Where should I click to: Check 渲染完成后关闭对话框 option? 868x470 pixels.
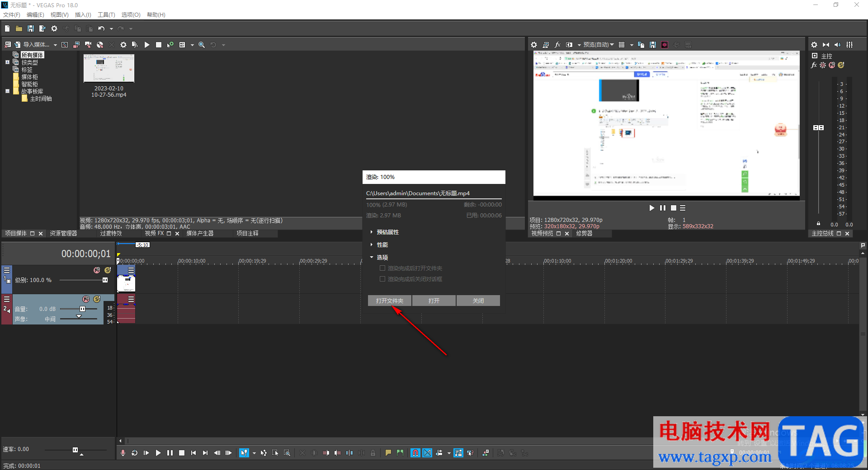pyautogui.click(x=382, y=279)
